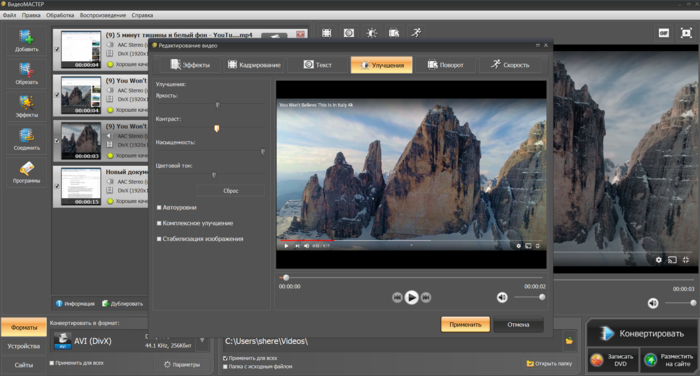Click the Записать DVD disc icon
Screen dimensions: 700x376
click(x=597, y=360)
